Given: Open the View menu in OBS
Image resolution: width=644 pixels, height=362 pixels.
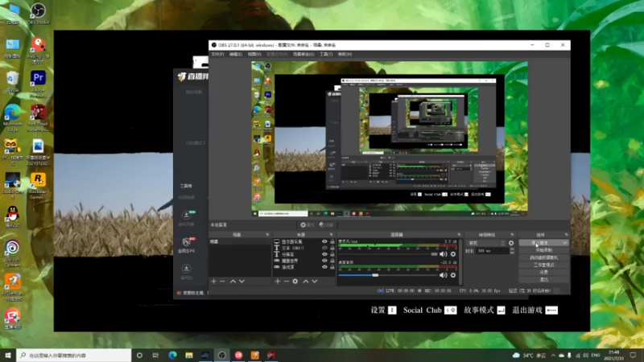Looking at the screenshot, I should [x=254, y=54].
